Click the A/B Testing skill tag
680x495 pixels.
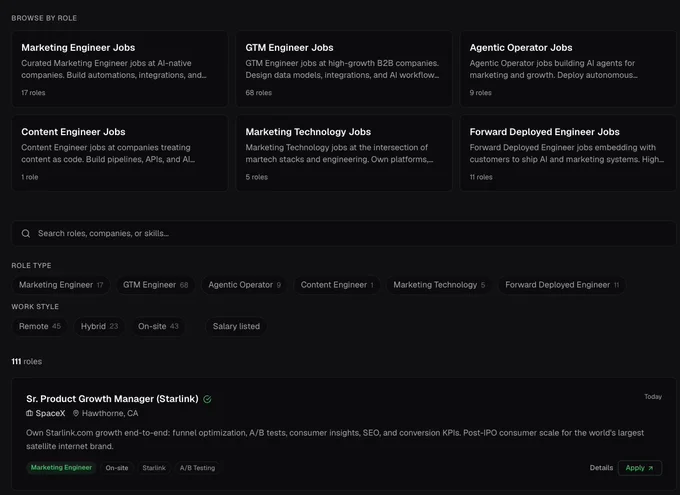pyautogui.click(x=197, y=468)
